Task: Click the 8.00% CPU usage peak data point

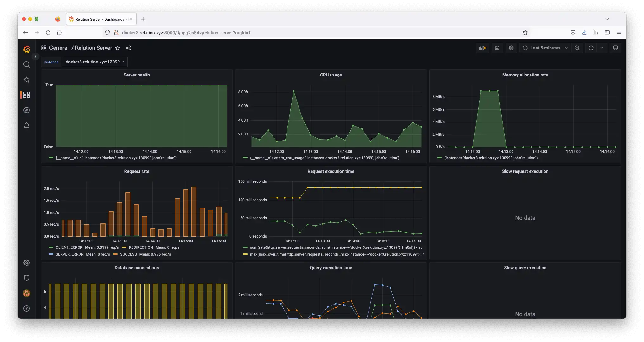Action: tap(294, 91)
